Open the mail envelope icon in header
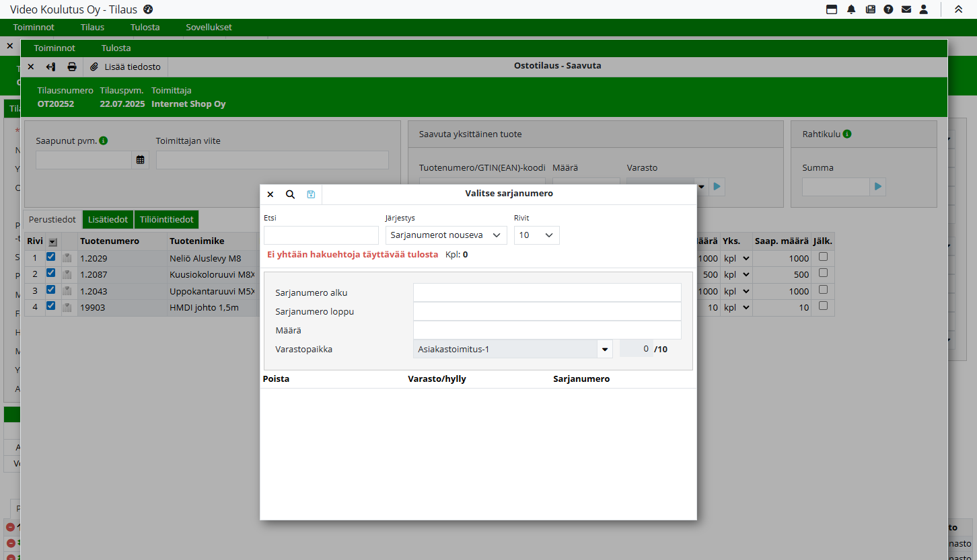 click(906, 9)
